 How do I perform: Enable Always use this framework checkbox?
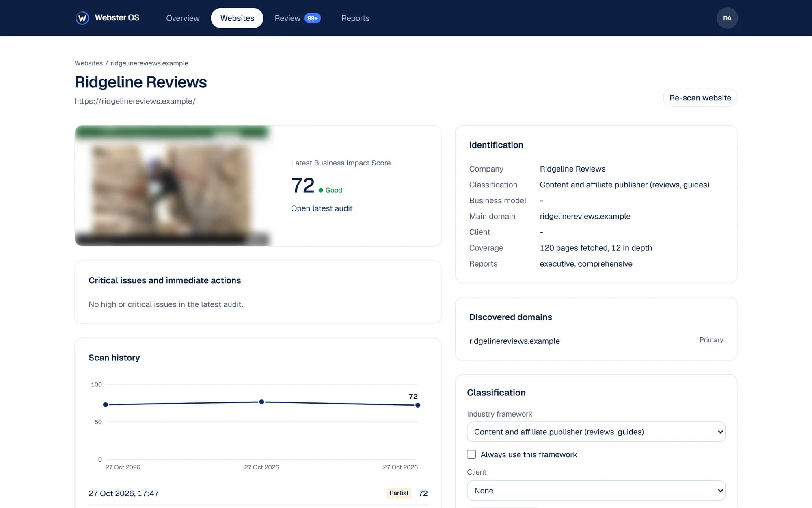click(x=471, y=454)
